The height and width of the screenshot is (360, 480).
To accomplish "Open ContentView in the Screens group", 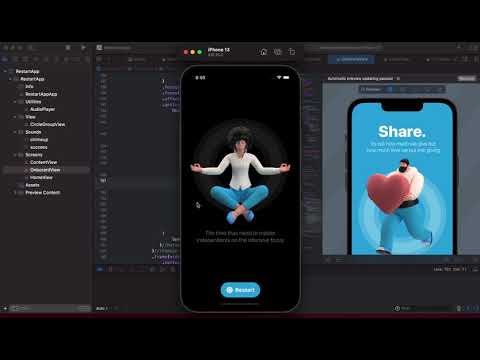I will (43, 162).
